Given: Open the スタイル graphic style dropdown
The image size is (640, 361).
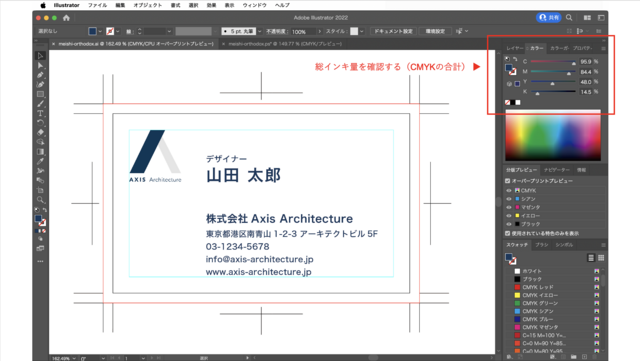Looking at the screenshot, I should point(361,31).
